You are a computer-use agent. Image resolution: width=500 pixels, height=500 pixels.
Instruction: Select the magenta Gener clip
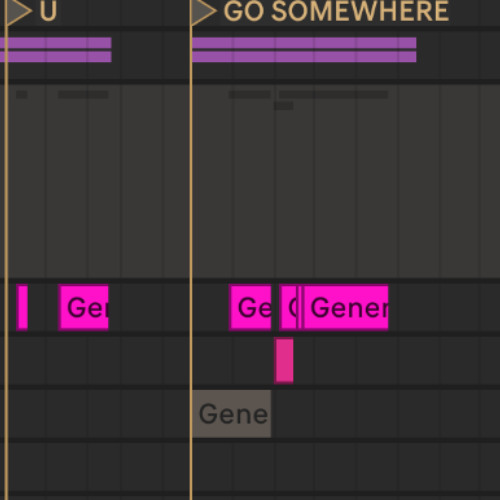point(345,307)
